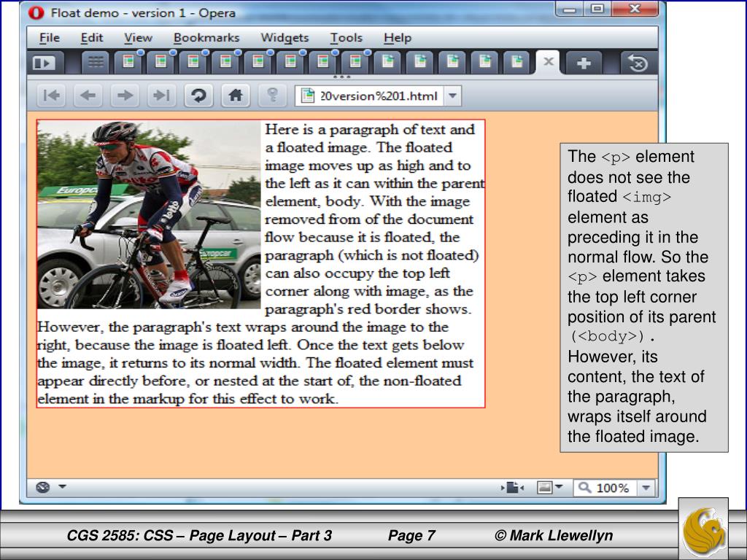The image size is (747, 560).
Task: Click the Rewind navigation button
Action: (51, 96)
